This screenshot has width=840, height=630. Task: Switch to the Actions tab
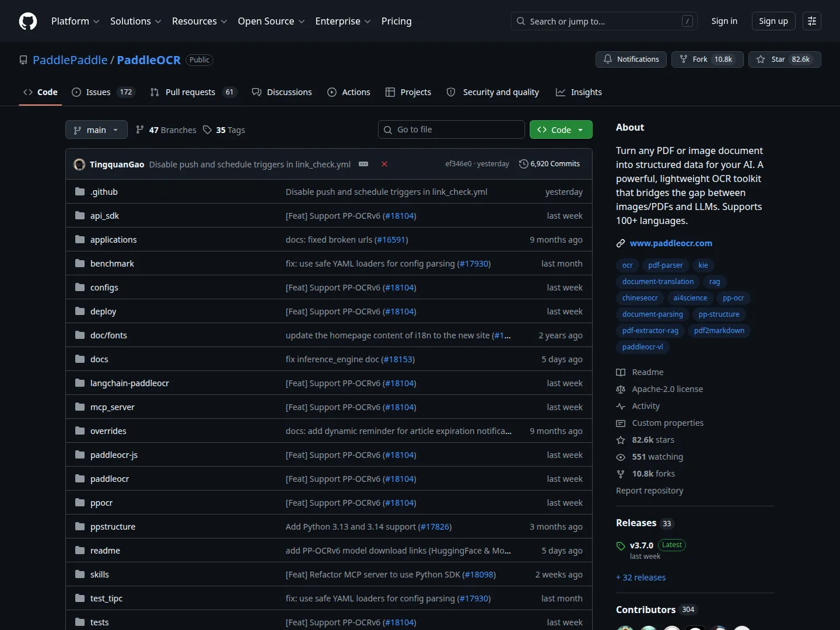349,92
